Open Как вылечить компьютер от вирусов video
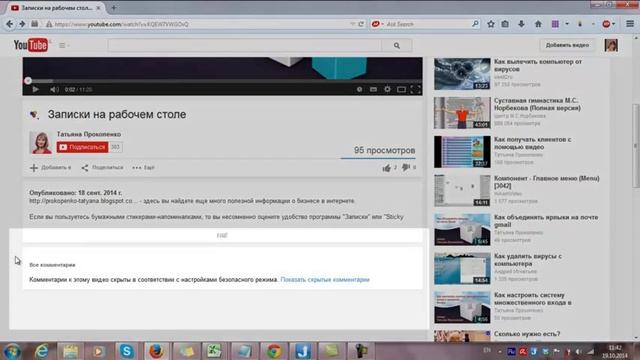Viewport: 640px width, 360px height. tap(538, 65)
